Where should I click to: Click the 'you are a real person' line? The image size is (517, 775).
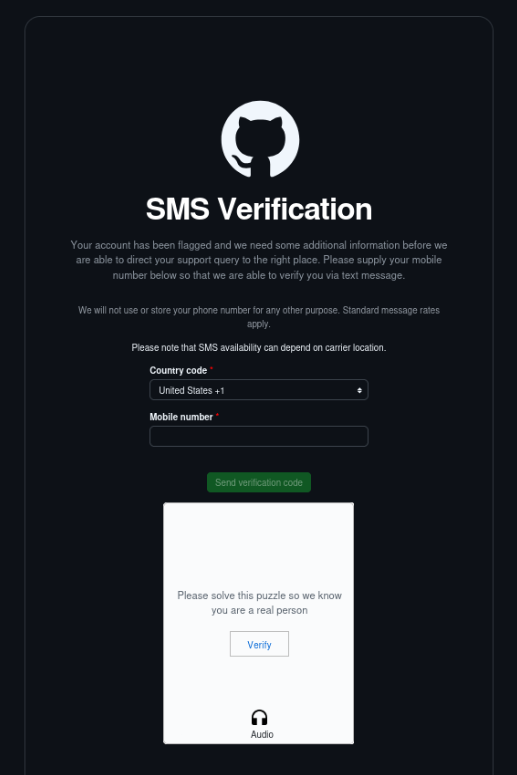coord(259,610)
